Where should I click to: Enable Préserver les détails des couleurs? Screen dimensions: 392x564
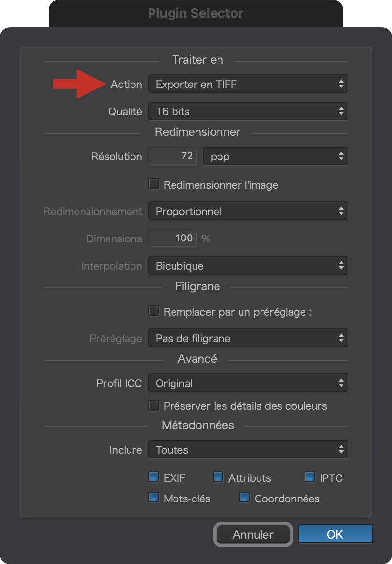154,405
